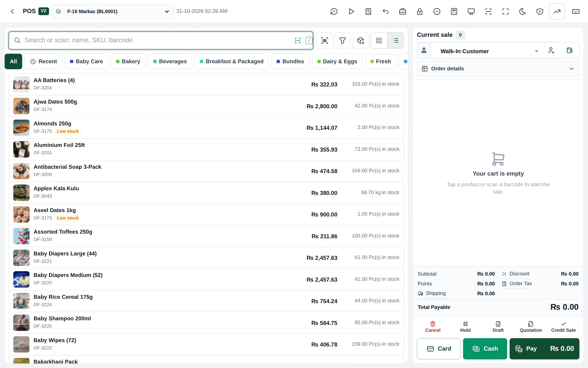Add new customer with person-plus icon
Image resolution: width=588 pixels, height=368 pixels.
tap(551, 50)
